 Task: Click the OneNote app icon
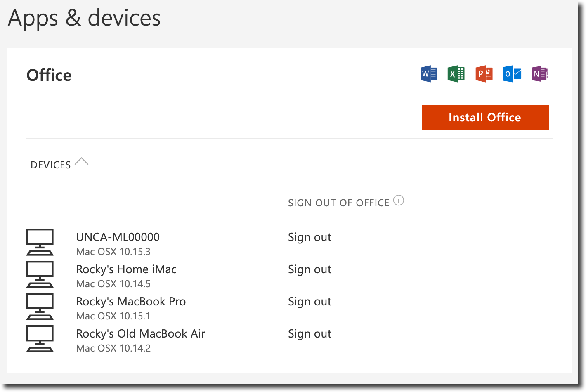pyautogui.click(x=539, y=74)
